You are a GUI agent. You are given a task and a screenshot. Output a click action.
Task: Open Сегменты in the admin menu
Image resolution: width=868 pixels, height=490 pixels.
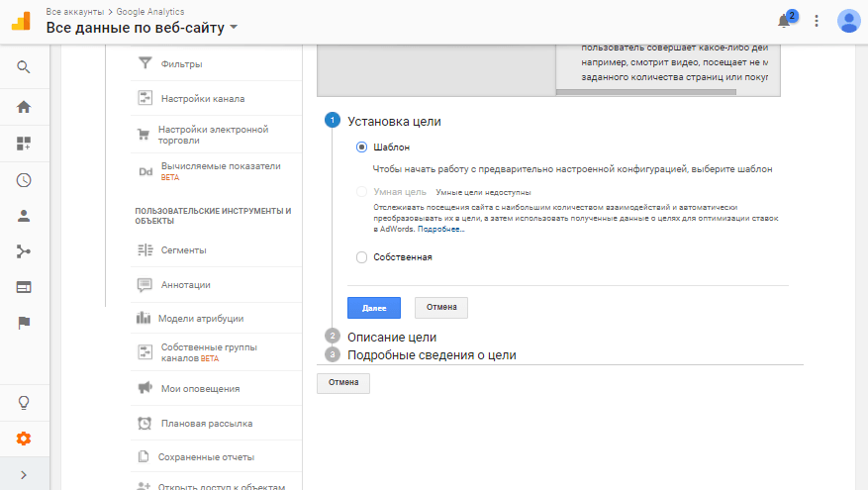[183, 250]
